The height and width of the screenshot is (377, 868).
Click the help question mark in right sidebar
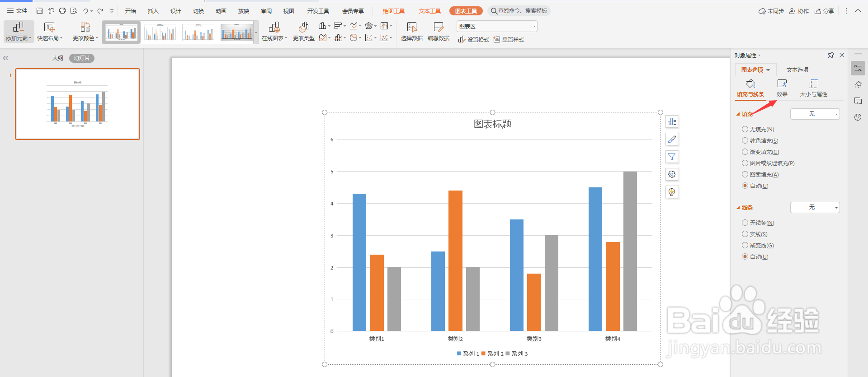point(858,117)
